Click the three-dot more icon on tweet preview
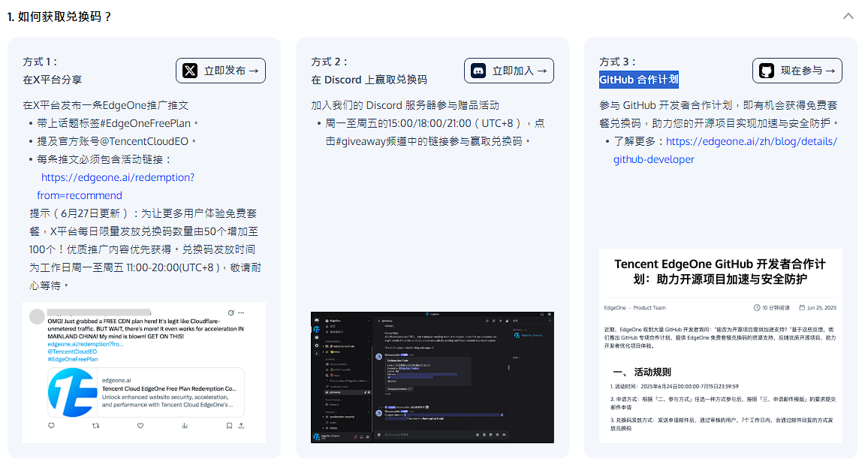 click(241, 313)
